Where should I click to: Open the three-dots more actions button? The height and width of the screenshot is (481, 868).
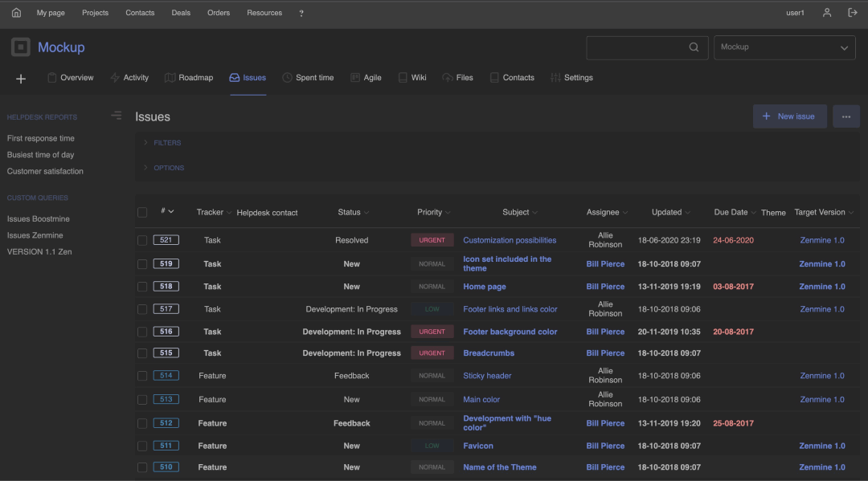(845, 116)
